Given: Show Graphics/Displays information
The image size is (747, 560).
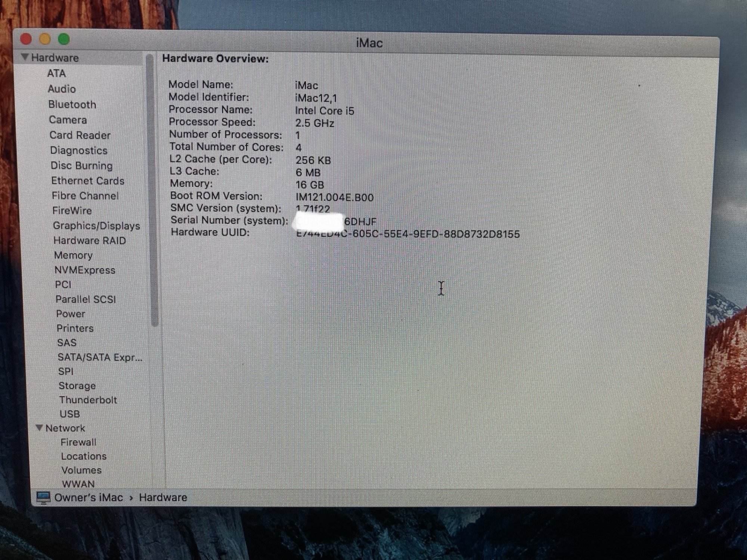Looking at the screenshot, I should click(96, 226).
